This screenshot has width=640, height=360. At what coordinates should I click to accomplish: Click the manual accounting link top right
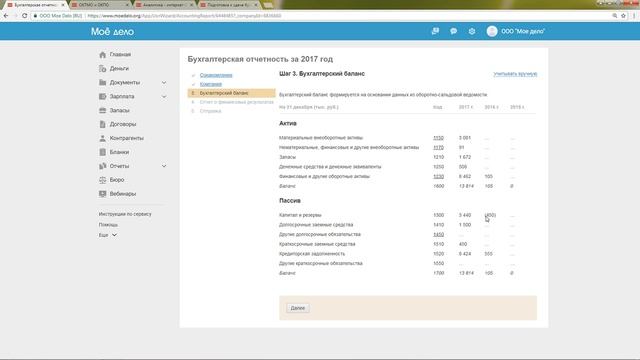(515, 74)
